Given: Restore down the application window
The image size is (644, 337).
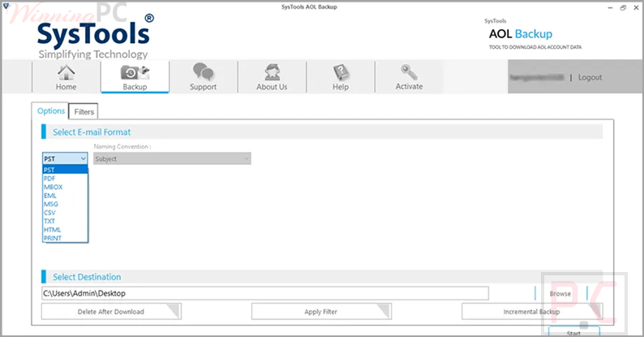Looking at the screenshot, I should (623, 8).
